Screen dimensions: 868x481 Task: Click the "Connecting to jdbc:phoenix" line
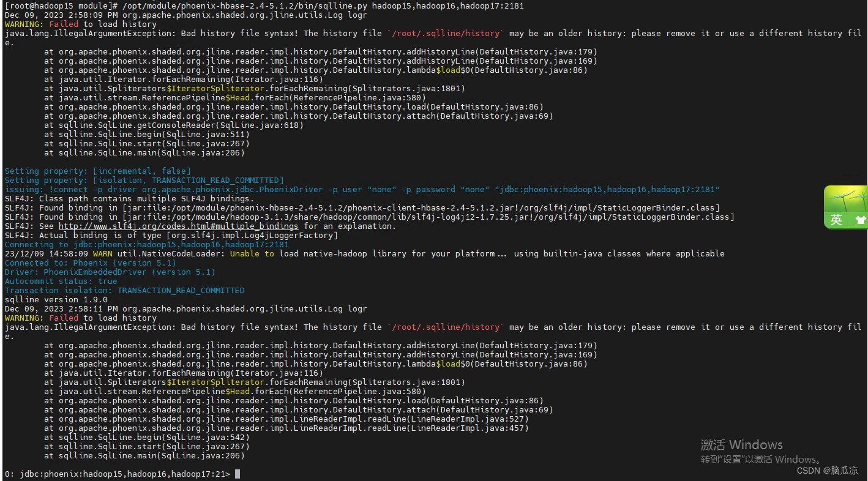coord(146,244)
